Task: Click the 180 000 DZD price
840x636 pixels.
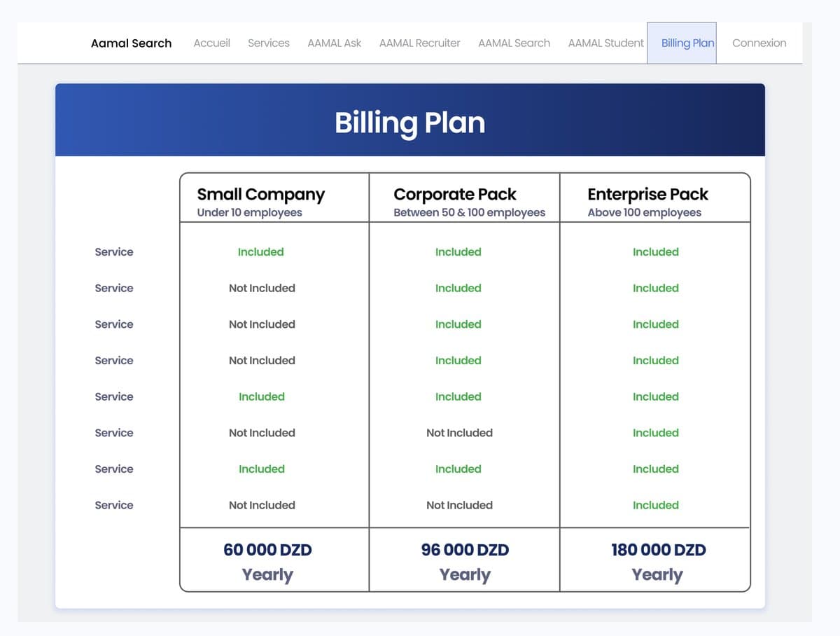Action: point(659,550)
